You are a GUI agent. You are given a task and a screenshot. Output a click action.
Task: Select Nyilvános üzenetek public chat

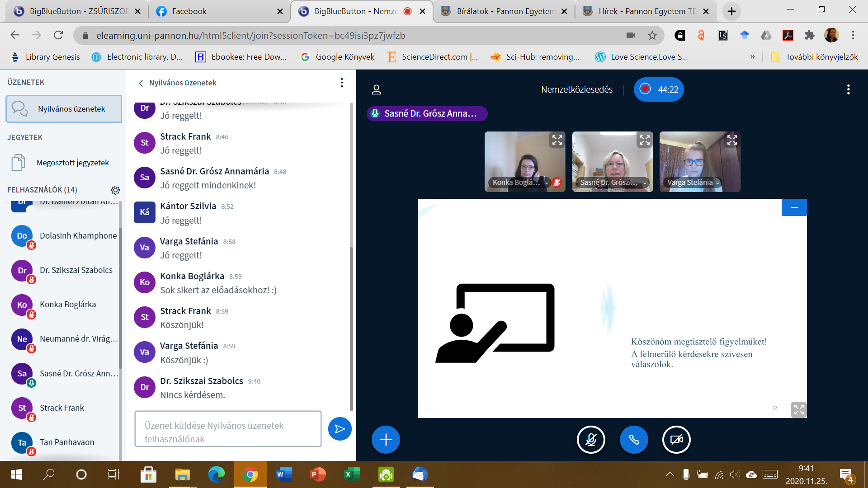[64, 109]
